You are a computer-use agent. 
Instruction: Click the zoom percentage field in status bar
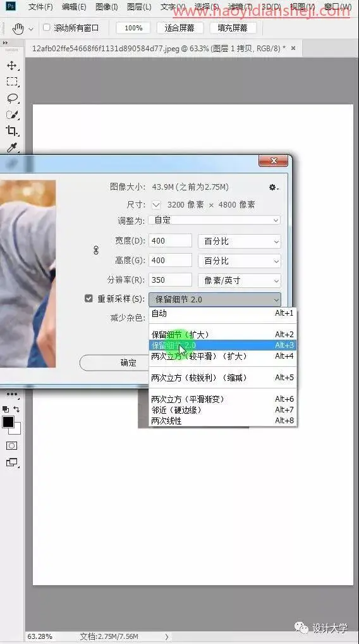(x=40, y=636)
